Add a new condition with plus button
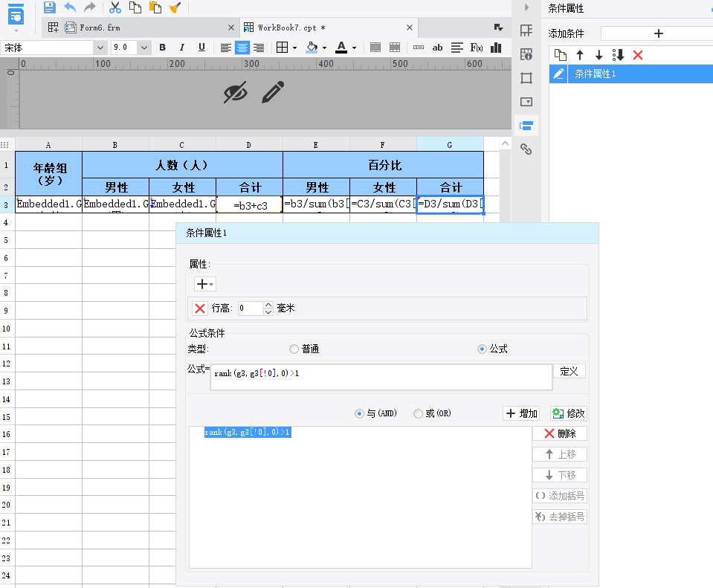This screenshot has width=713, height=588. tap(658, 33)
